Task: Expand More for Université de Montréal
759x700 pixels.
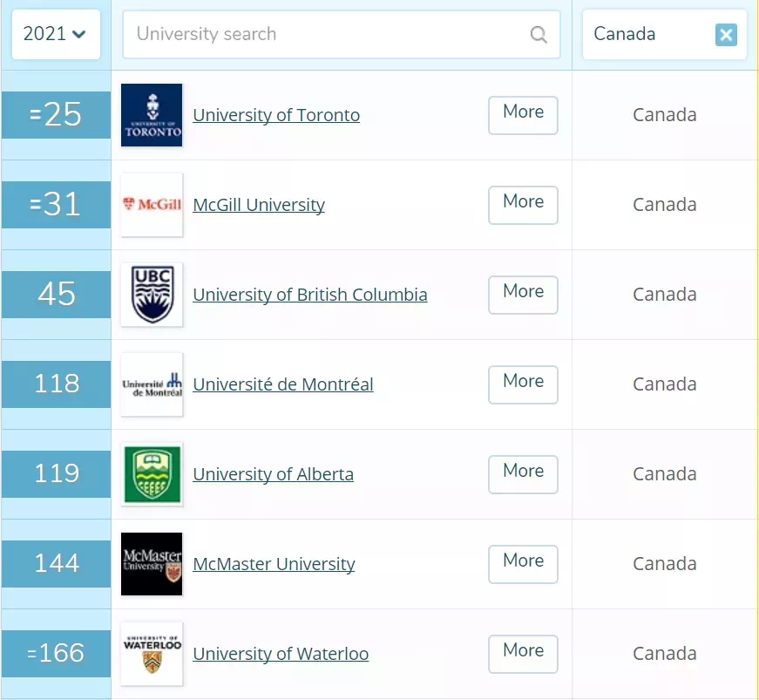Action: [523, 384]
